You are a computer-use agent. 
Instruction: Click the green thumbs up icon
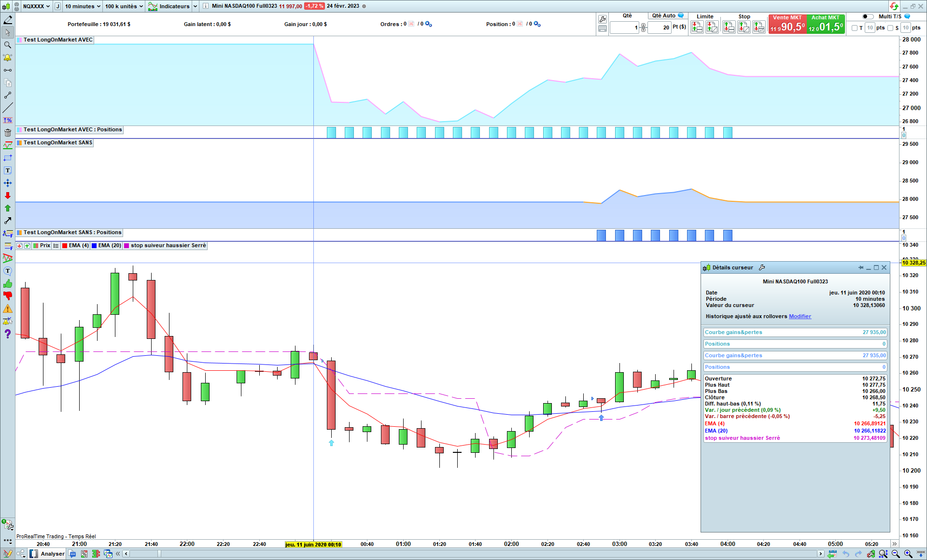7,284
